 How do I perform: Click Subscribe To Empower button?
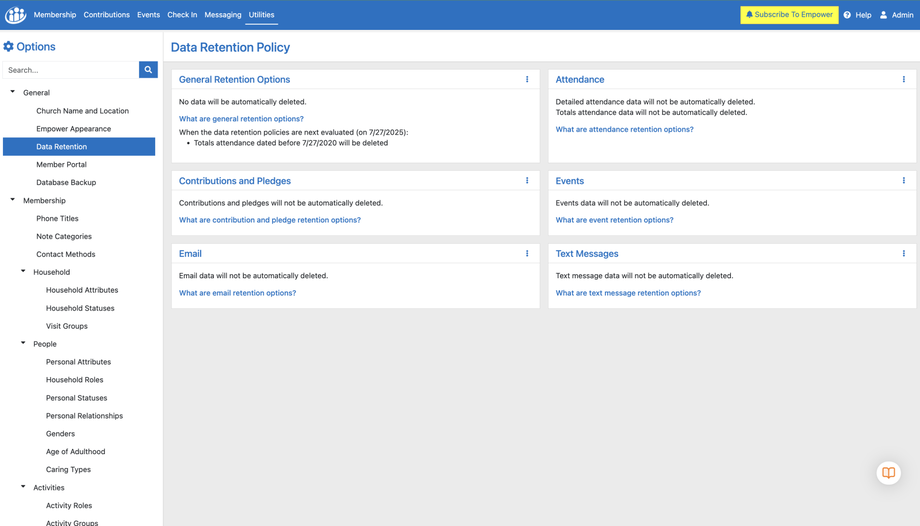pyautogui.click(x=789, y=15)
